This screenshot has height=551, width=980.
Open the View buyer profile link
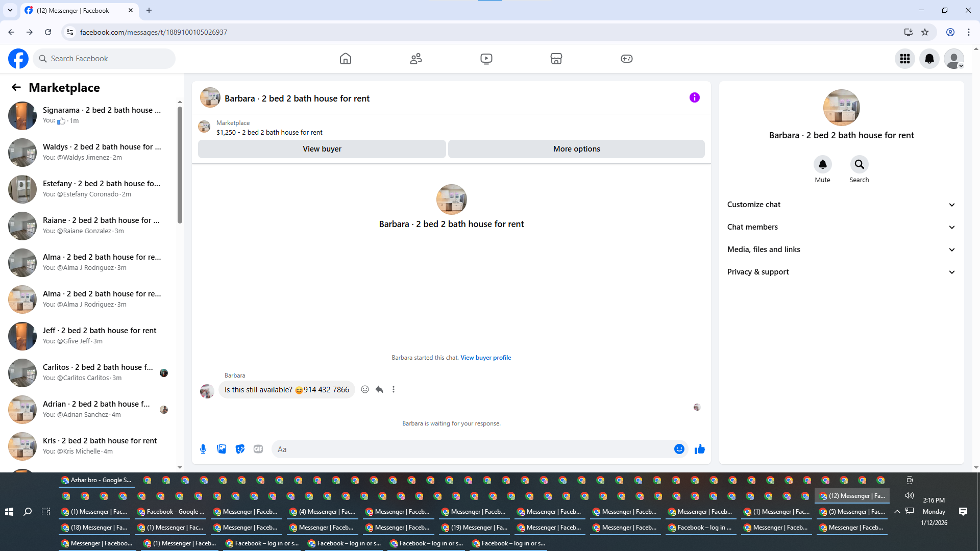485,358
